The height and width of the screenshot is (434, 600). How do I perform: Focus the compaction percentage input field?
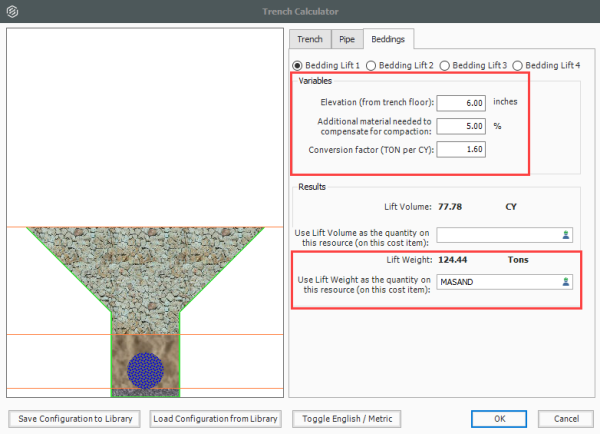coord(460,126)
